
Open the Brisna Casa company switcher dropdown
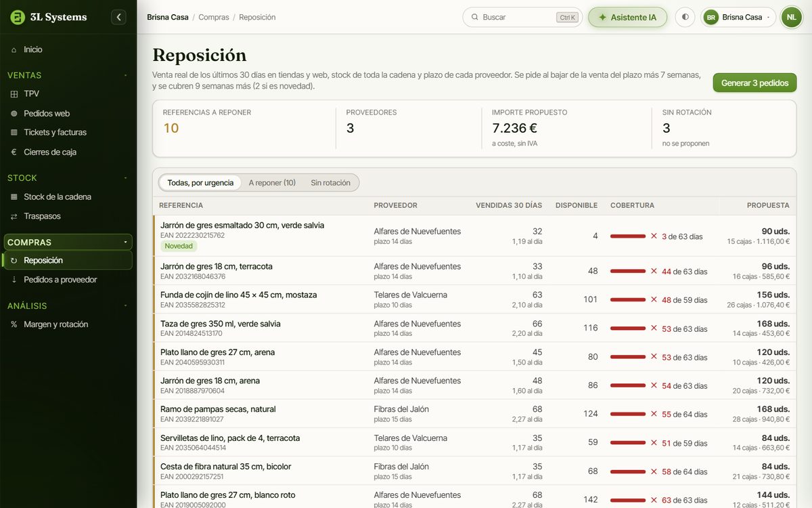738,17
